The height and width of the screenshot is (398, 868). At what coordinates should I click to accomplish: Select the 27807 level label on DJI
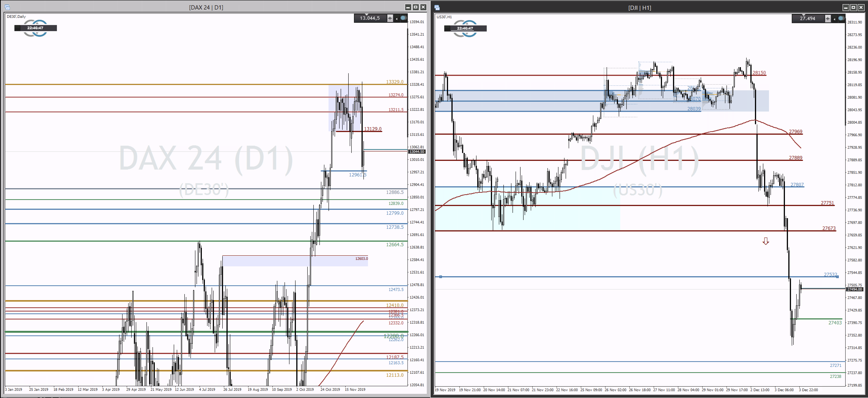797,185
